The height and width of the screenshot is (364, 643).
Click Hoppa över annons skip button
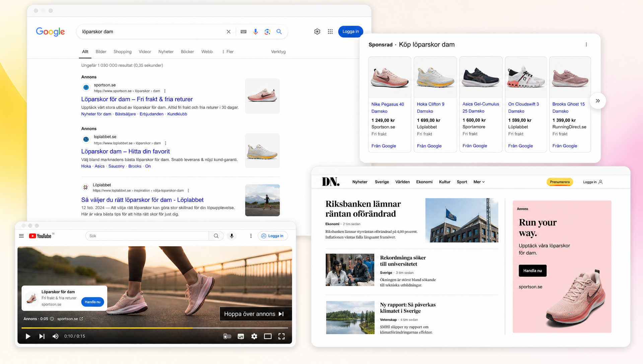point(256,314)
